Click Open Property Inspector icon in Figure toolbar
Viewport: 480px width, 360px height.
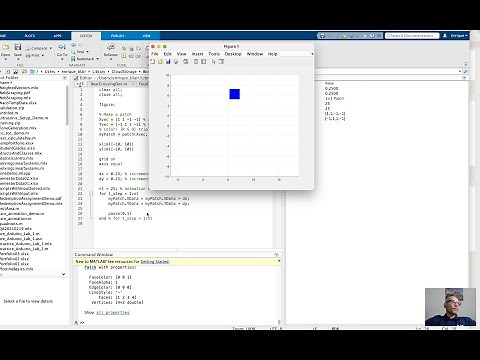(x=221, y=62)
